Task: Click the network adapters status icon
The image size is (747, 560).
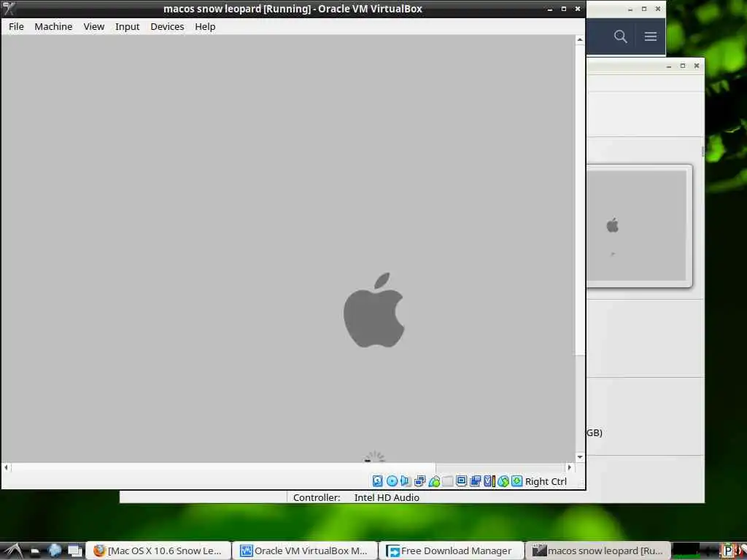Action: pyautogui.click(x=419, y=481)
